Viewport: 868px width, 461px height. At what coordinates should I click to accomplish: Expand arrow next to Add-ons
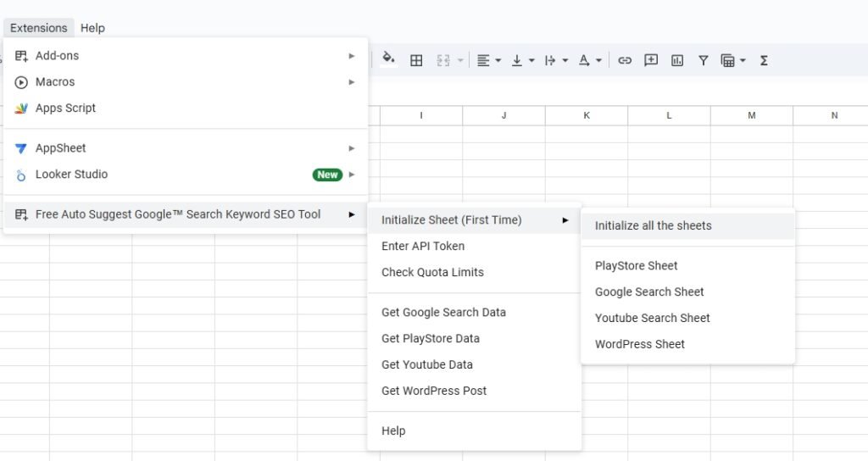point(352,56)
